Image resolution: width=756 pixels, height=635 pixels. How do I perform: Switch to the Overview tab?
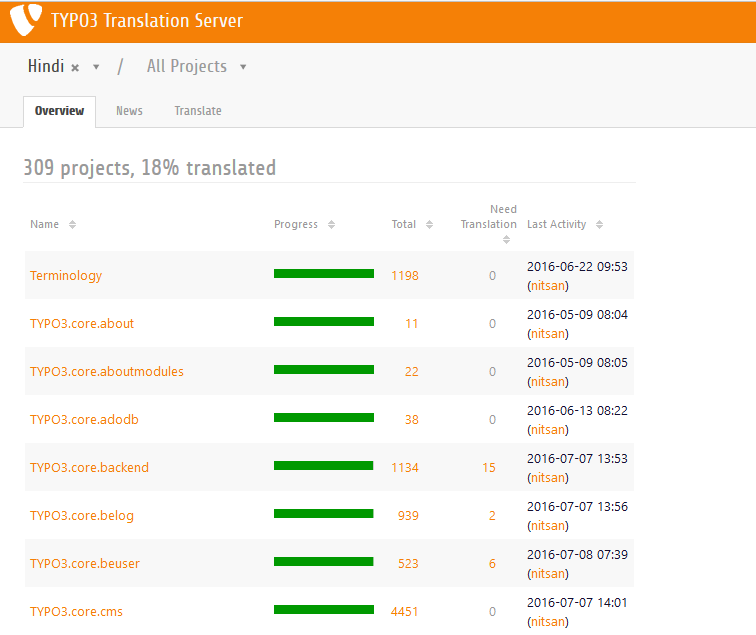pos(59,111)
